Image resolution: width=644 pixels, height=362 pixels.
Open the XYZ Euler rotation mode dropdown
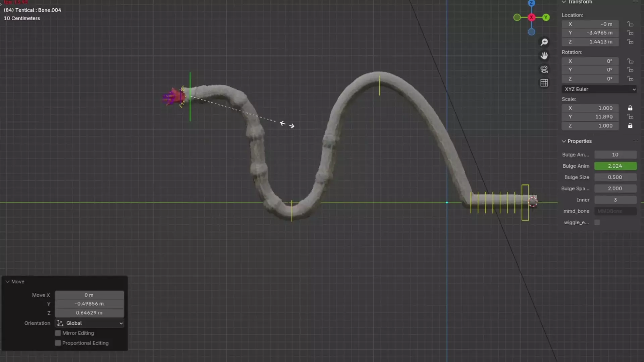(x=599, y=89)
